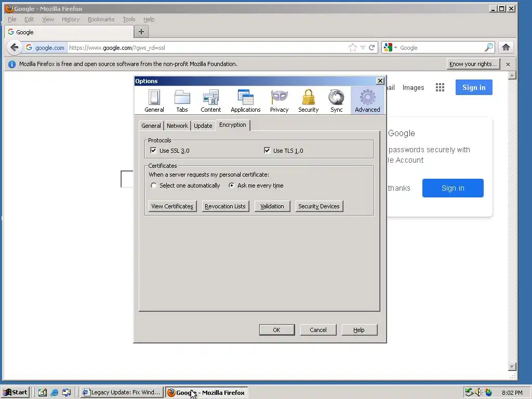Click the search magnifier icon
532x399 pixels.
click(489, 47)
